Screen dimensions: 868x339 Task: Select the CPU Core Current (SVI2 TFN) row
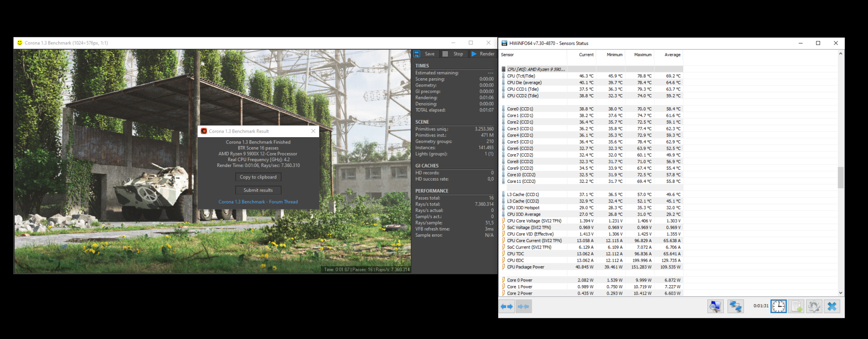click(591, 241)
